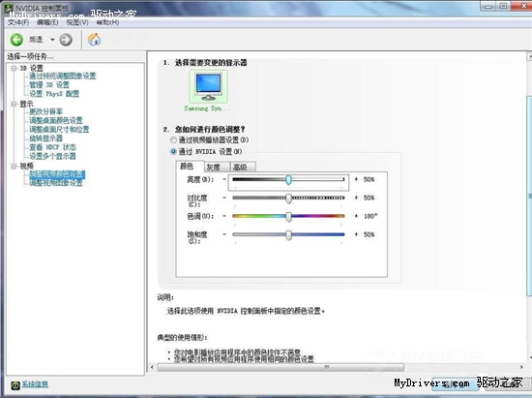Click the grey Forward arrow icon
Screen dimensions: 532x398
click(66, 40)
